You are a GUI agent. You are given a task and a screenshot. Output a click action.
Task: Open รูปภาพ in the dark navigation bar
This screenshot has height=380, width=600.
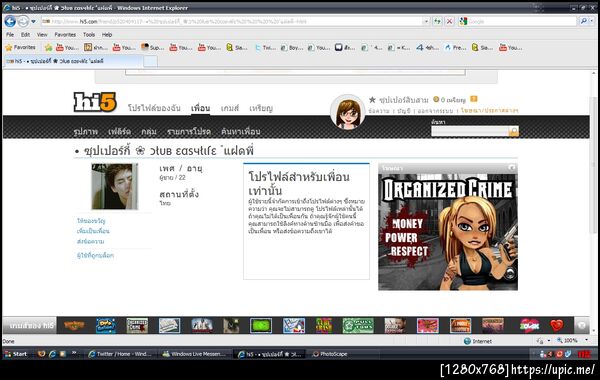86,131
